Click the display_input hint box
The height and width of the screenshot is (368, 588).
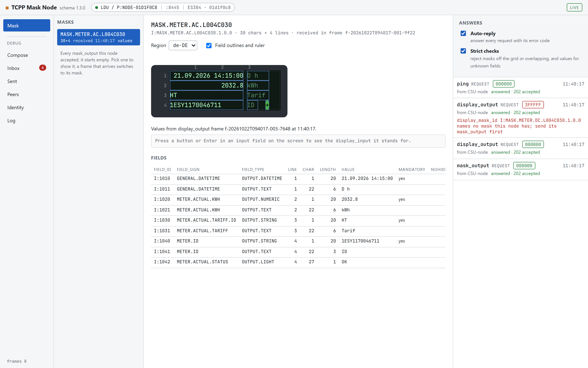tap(298, 141)
